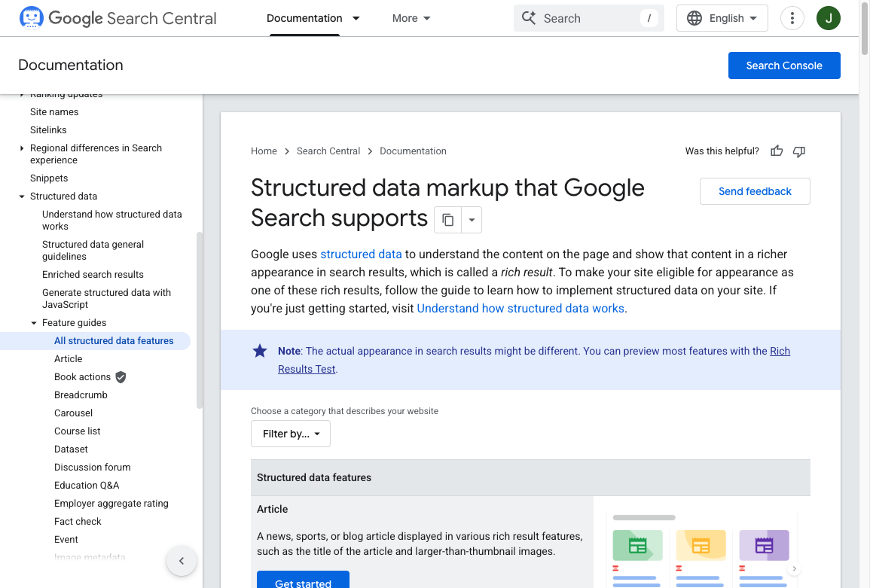Open the Documentation tab dropdown arrow
This screenshot has height=588, width=870.
(x=356, y=18)
